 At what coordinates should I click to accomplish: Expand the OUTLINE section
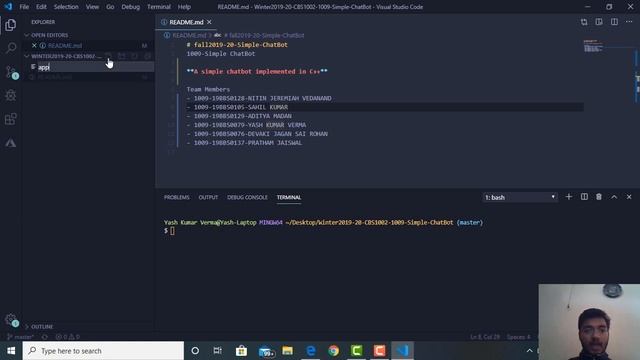pos(39,327)
